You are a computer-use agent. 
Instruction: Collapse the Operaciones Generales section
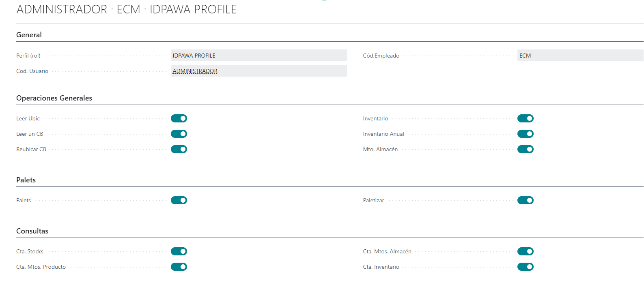pyautogui.click(x=54, y=98)
